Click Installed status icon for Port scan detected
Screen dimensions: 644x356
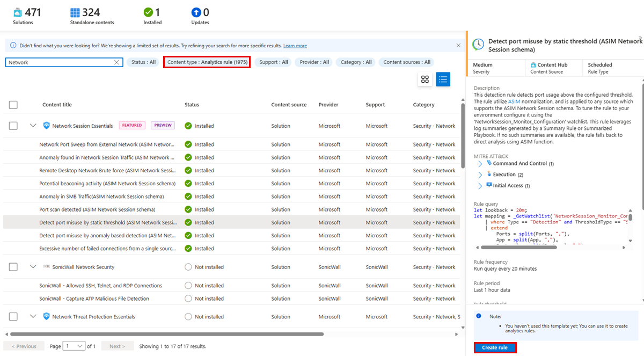point(188,209)
